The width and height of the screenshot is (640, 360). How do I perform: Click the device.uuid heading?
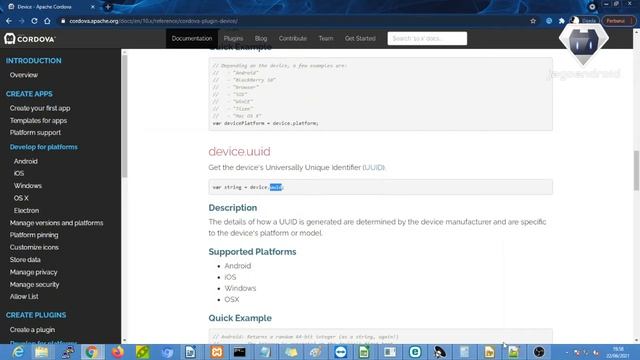[239, 151]
